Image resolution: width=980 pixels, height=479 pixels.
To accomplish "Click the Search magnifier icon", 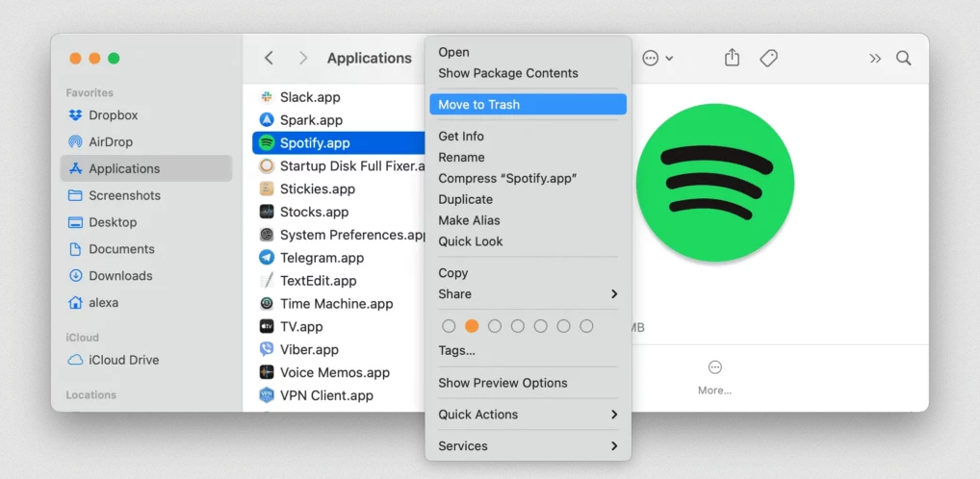I will tap(903, 58).
